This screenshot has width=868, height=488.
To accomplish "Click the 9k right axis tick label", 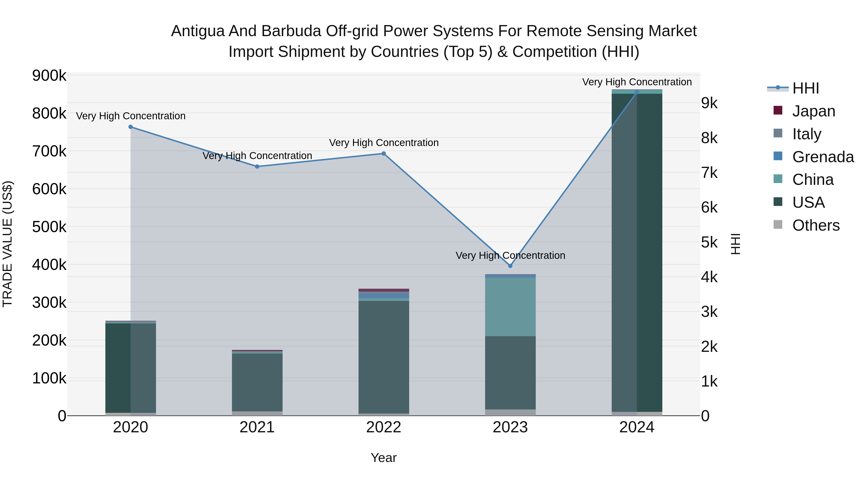I will (x=709, y=103).
